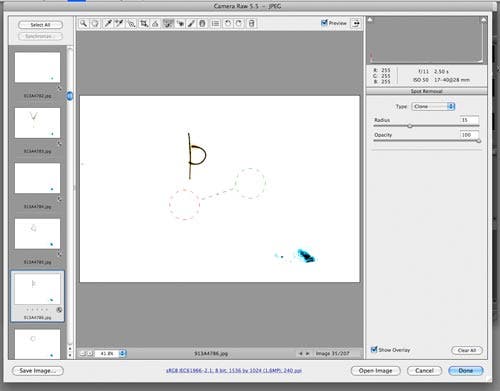Rotate image counterclockwise

click(x=228, y=23)
